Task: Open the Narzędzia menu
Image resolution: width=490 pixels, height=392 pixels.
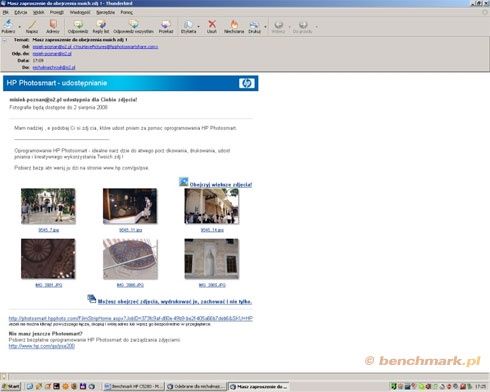Action: pos(105,12)
